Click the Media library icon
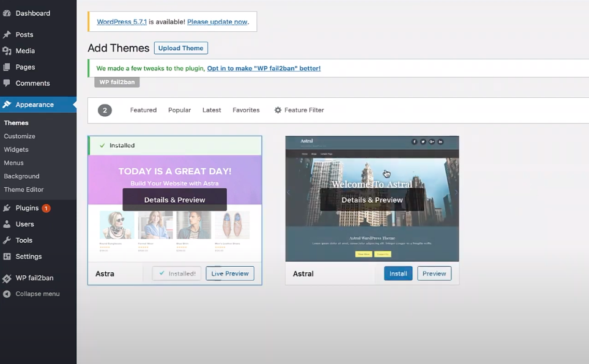Screen dimensions: 589x364 click(7, 51)
